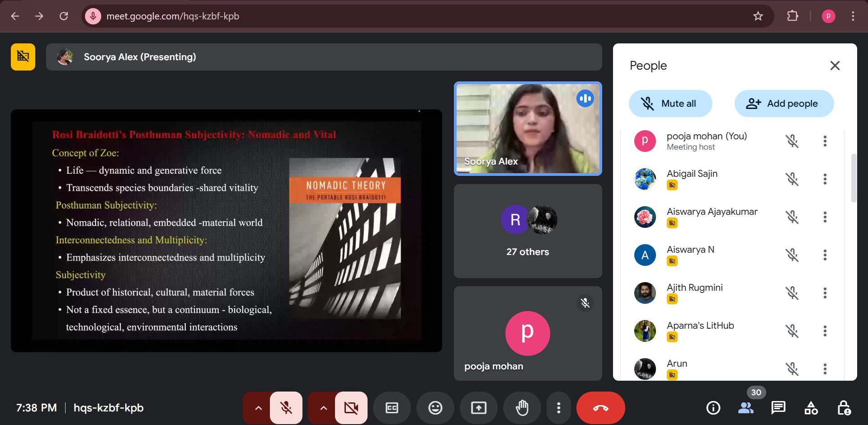Open the meeting details info icon
868x425 pixels.
(x=713, y=408)
